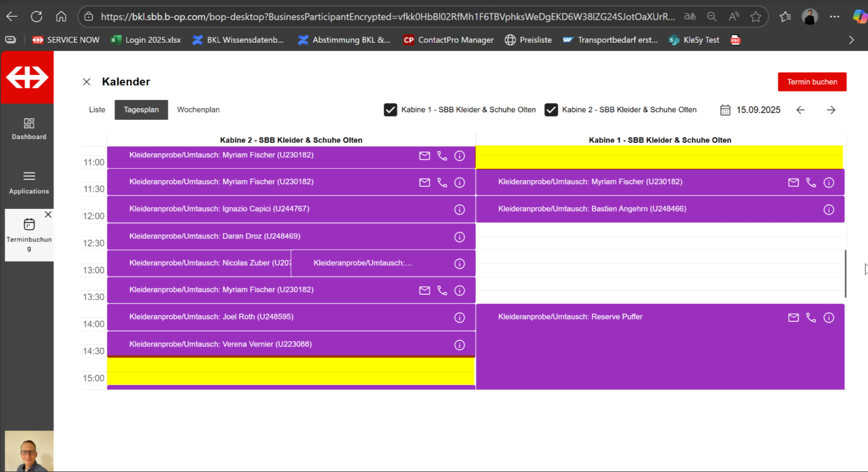Close the Terminbuchung sidebar tab

pyautogui.click(x=48, y=215)
